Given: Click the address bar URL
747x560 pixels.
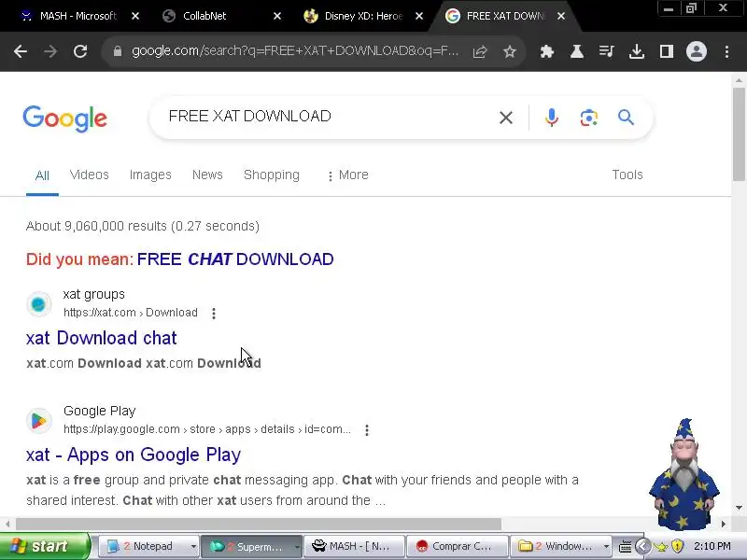Looking at the screenshot, I should [295, 51].
